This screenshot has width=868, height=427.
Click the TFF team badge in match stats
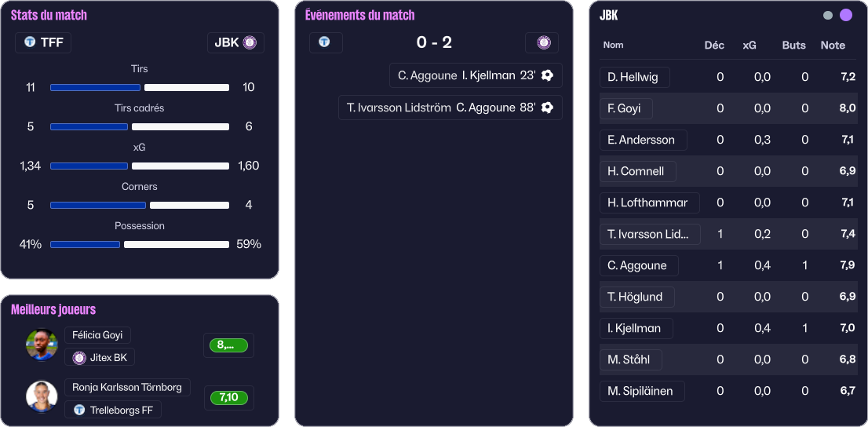(30, 42)
